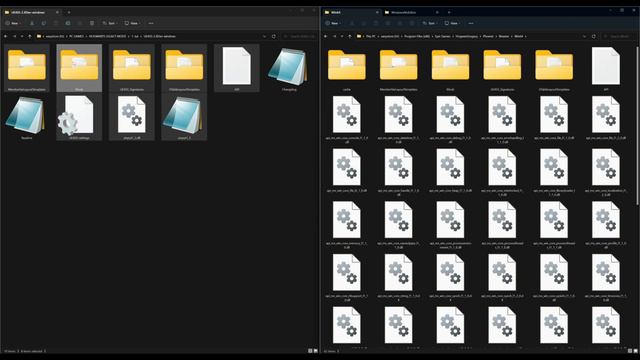Screen dimensions: 640x360
Task: Select the settings file with the large gear overlay in the left window
Action: coord(79,117)
